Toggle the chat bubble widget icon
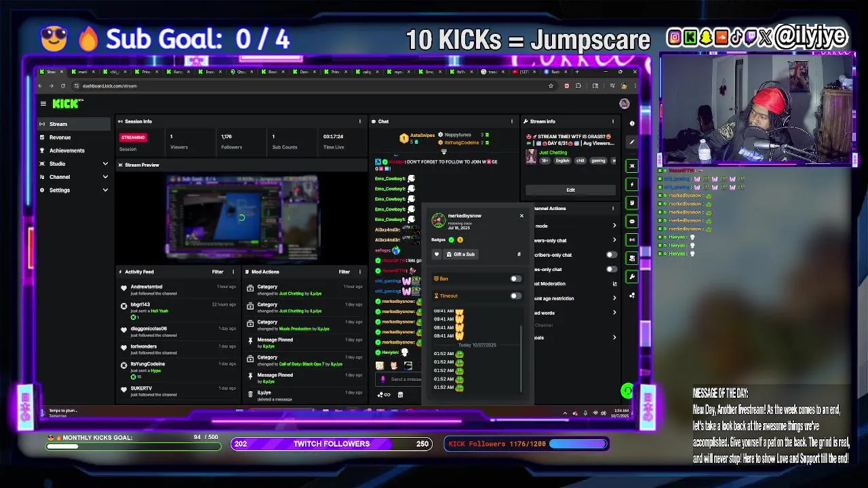 (x=632, y=221)
